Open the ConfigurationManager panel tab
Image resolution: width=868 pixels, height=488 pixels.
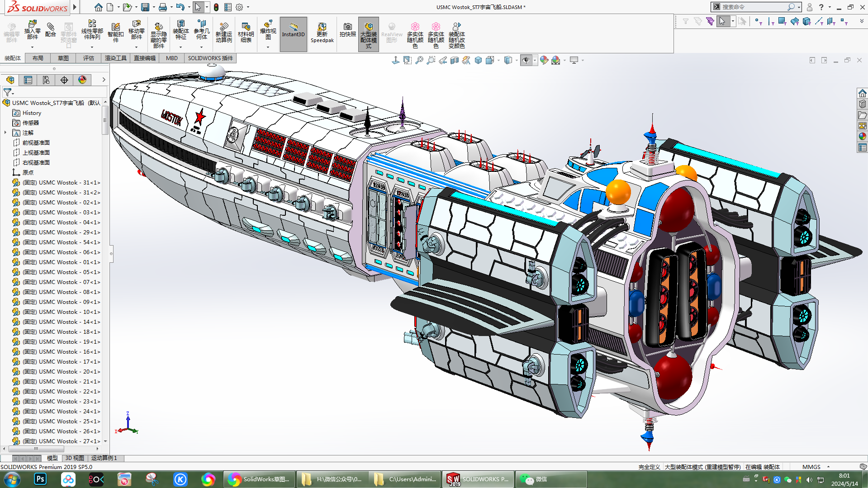46,80
